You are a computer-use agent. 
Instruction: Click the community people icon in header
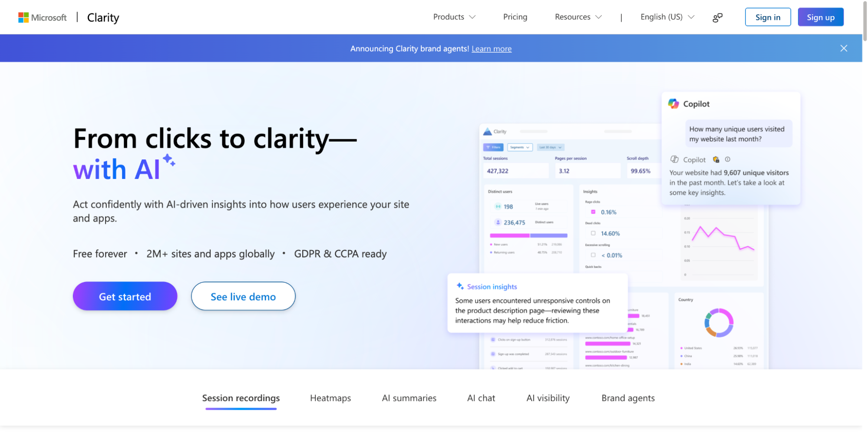(x=717, y=17)
